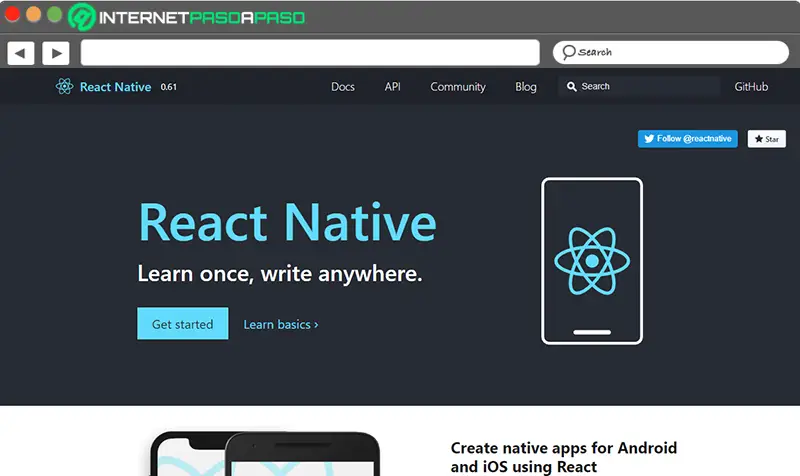
Task: Click the GitHub Star button
Action: click(766, 139)
